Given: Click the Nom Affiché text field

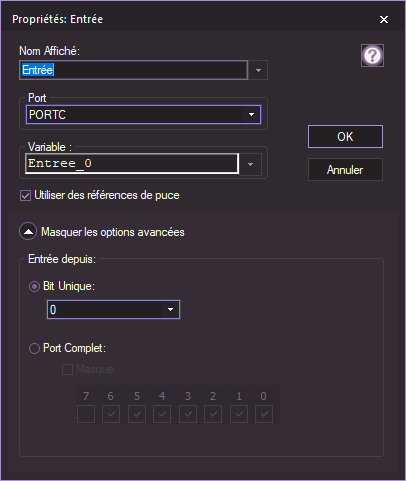Looking at the screenshot, I should pos(134,70).
